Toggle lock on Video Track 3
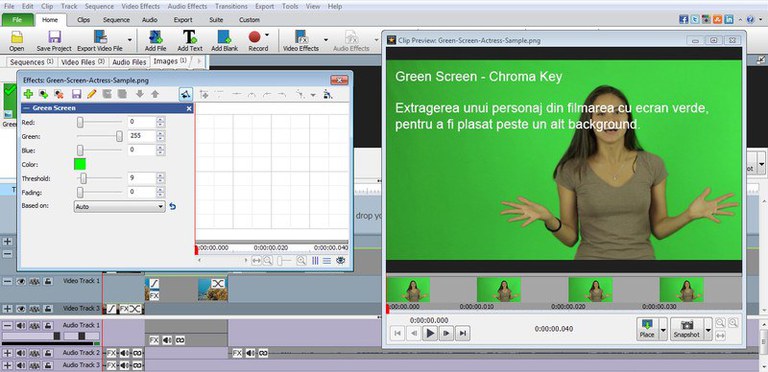Viewport: 768px width, 372px height. pos(48,309)
